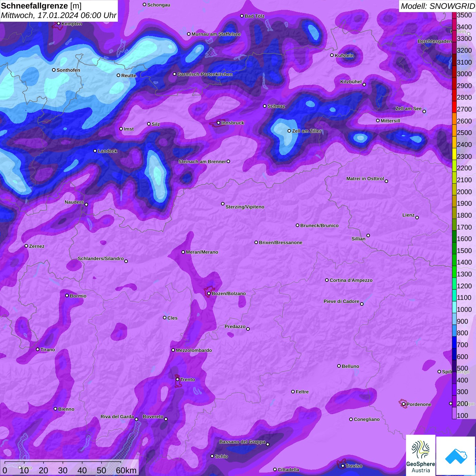This screenshot has height=476, width=476.
Task: Select the 'Steinach am Brenner' label
Action: click(x=202, y=161)
